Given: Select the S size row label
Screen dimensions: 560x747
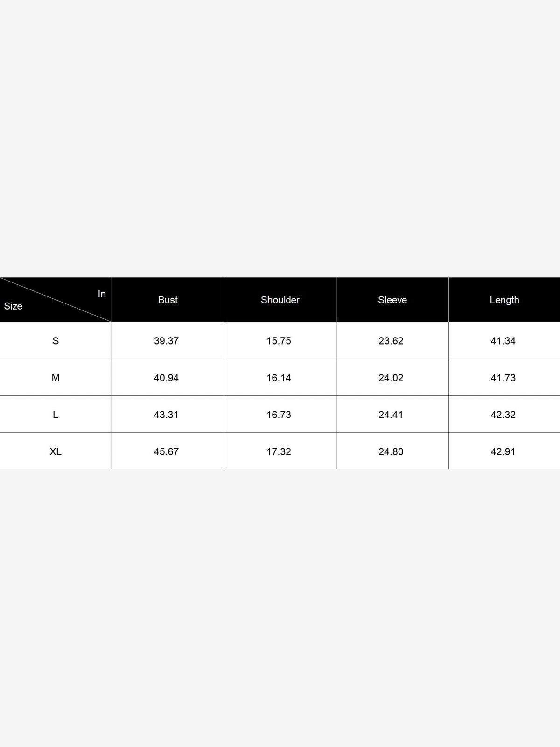Looking at the screenshot, I should coord(56,341).
